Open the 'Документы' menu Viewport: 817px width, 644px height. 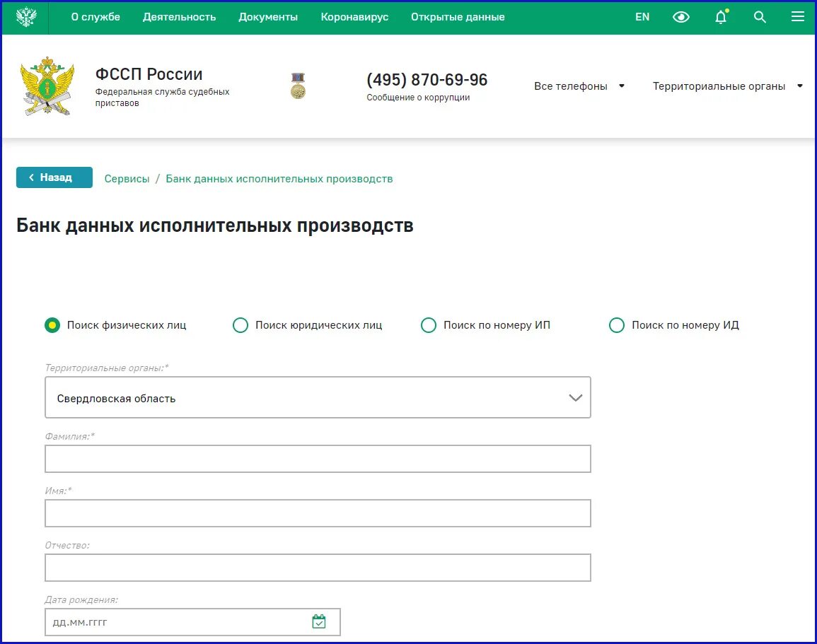(x=268, y=17)
